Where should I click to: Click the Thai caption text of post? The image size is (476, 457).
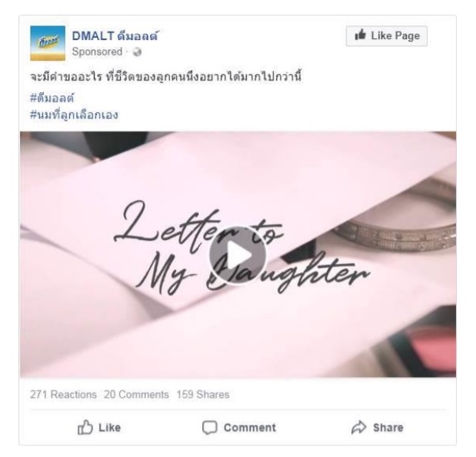click(x=166, y=76)
